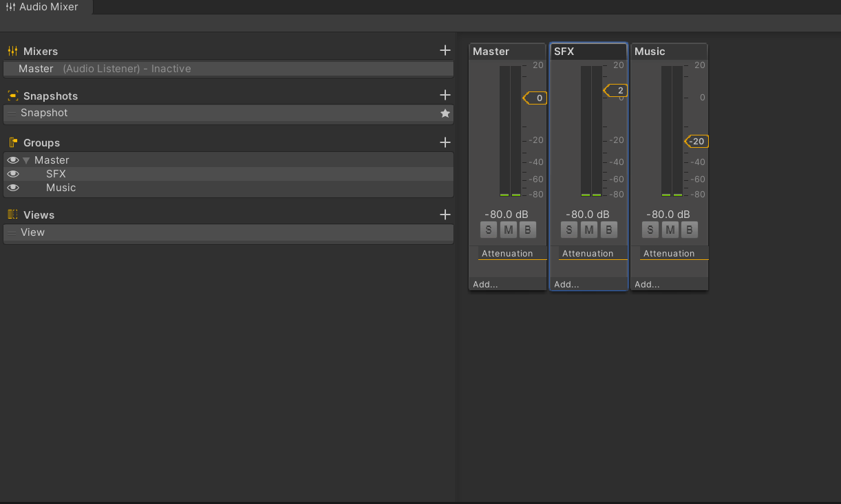This screenshot has width=841, height=504.
Task: Open Add effect menu on SFX strip
Action: click(x=566, y=284)
